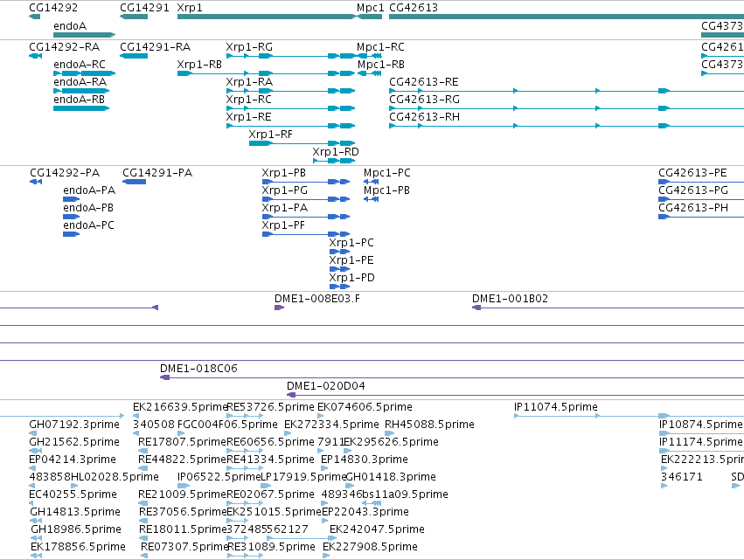The width and height of the screenshot is (744, 560).
Task: Select protein label 'CG14292-PA'
Action: [65, 173]
